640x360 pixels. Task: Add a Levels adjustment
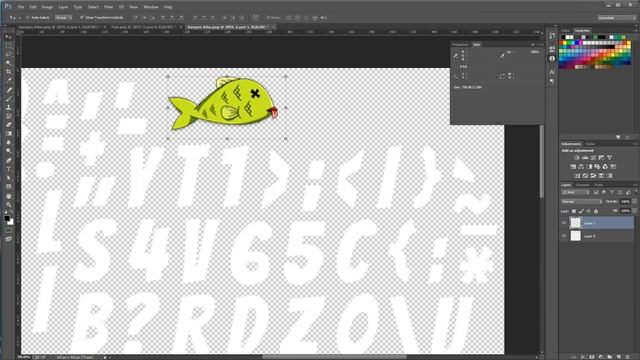point(585,158)
